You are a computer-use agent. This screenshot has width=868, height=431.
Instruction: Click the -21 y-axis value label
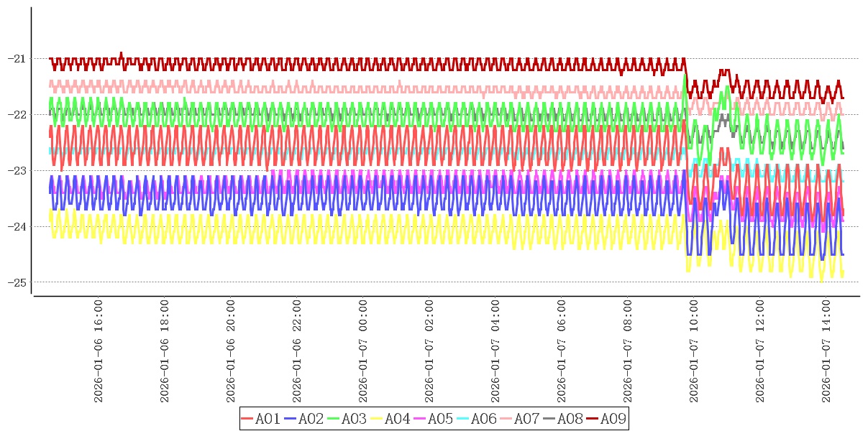[16, 58]
